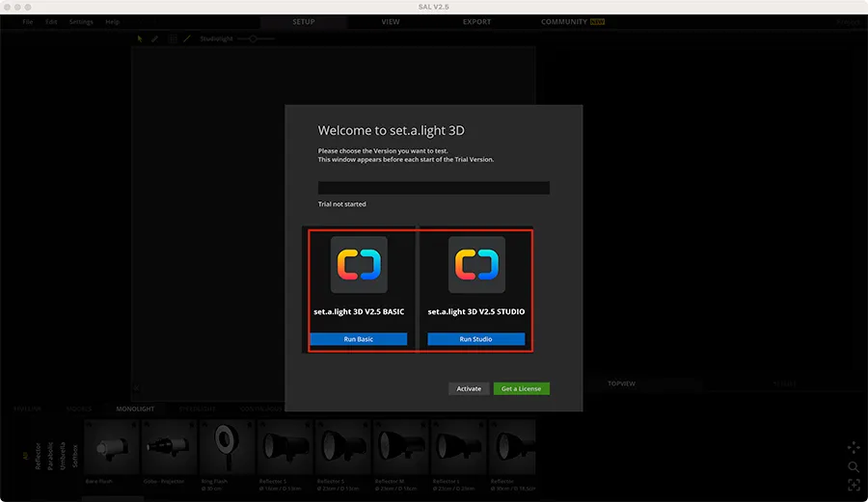Image resolution: width=868 pixels, height=502 pixels.
Task: Click the pan arrows icon
Action: click(854, 447)
